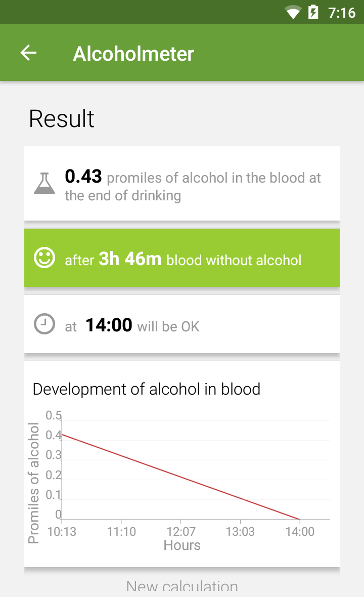Click the red line in the chart
This screenshot has width=364, height=597.
click(x=180, y=477)
